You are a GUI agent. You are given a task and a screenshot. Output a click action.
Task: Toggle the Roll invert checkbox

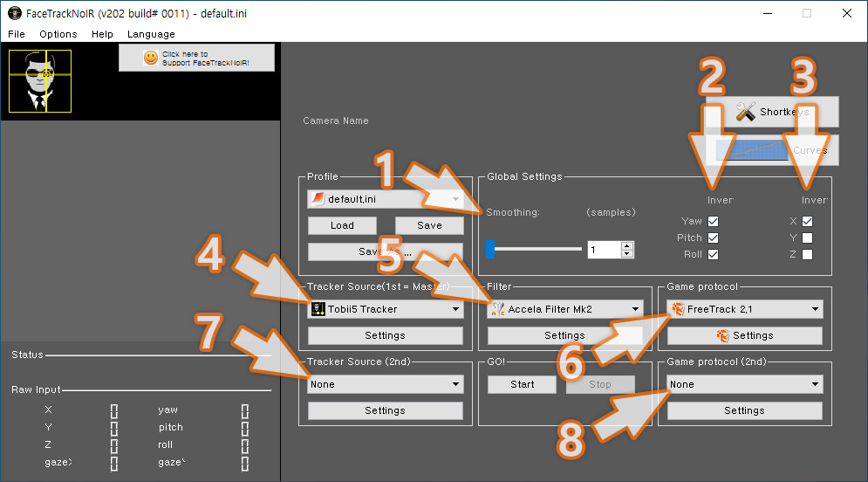pos(713,254)
